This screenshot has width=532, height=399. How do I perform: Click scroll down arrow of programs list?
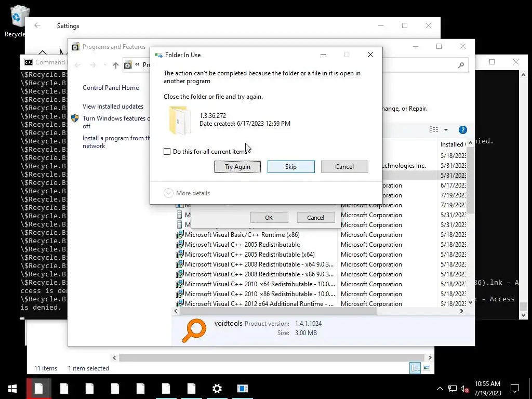coord(470,302)
